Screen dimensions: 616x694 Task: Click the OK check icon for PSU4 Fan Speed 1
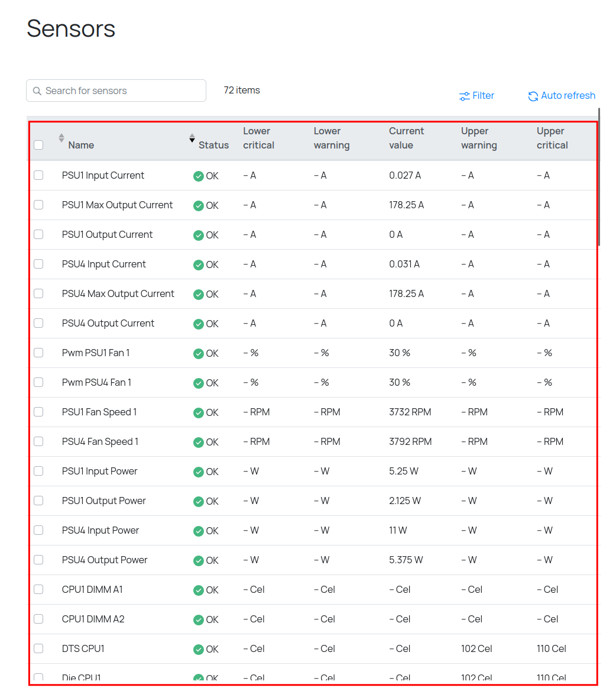point(199,442)
